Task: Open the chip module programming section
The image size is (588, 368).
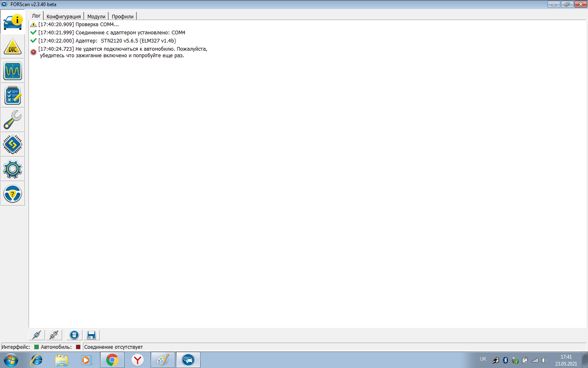Action: click(13, 144)
